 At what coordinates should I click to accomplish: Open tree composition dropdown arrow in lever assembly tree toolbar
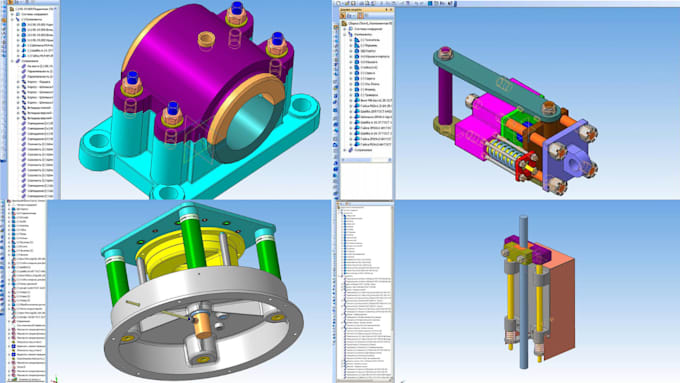tap(354, 16)
